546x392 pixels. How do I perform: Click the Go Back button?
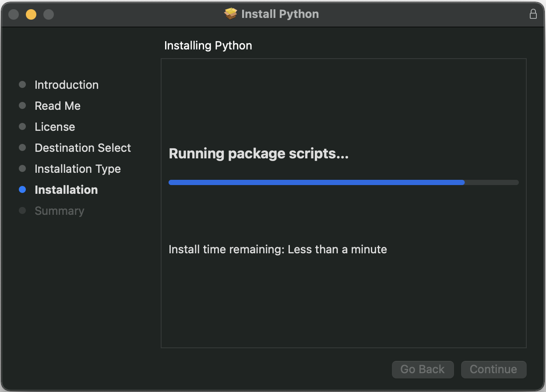[x=423, y=369]
